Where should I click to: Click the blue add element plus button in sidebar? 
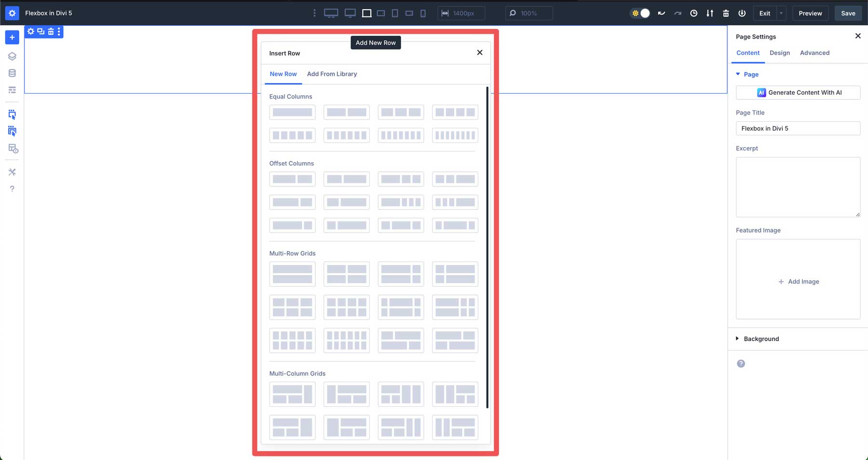12,37
